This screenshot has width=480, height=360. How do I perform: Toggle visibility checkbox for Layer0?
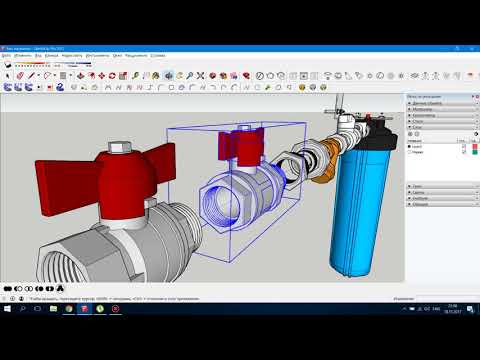tap(464, 146)
